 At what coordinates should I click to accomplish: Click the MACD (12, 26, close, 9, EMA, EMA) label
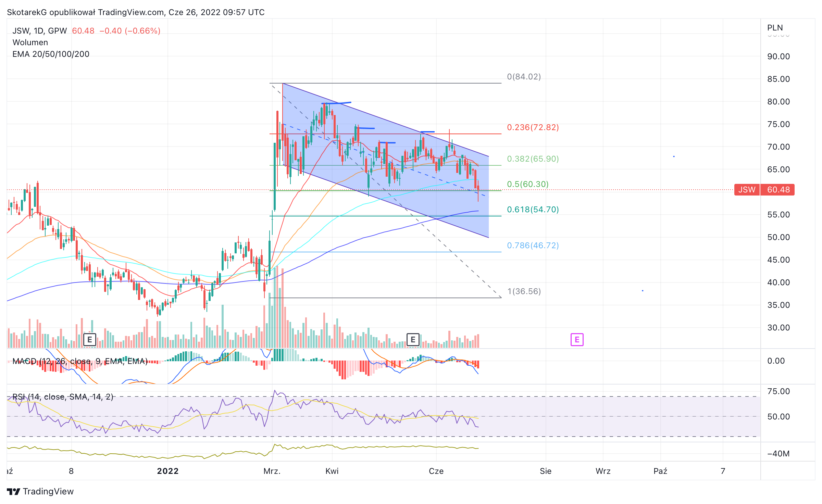pos(80,361)
